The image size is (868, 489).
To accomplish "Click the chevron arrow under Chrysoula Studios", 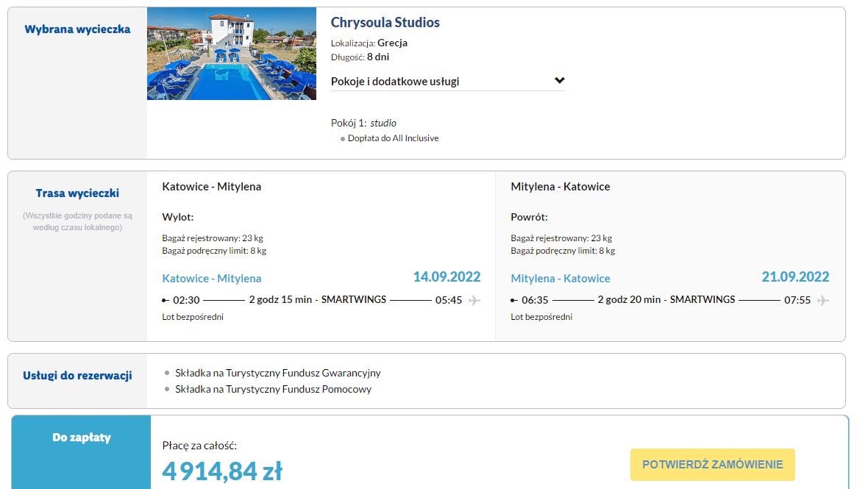I will point(560,80).
